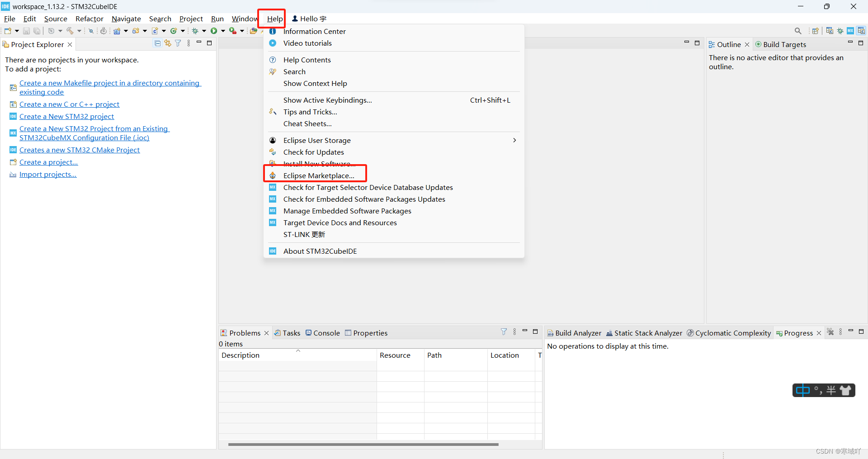The image size is (868, 459).
Task: Open the External Tools dropdown arrow
Action: point(242,31)
